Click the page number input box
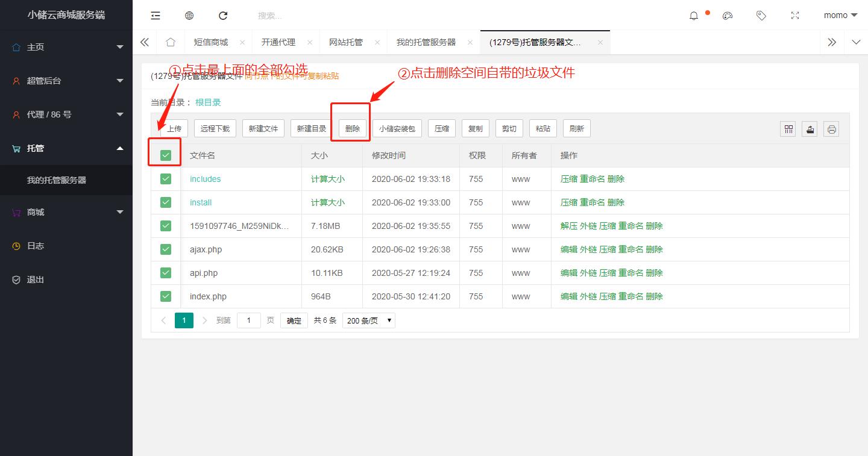The image size is (868, 456). coord(248,320)
